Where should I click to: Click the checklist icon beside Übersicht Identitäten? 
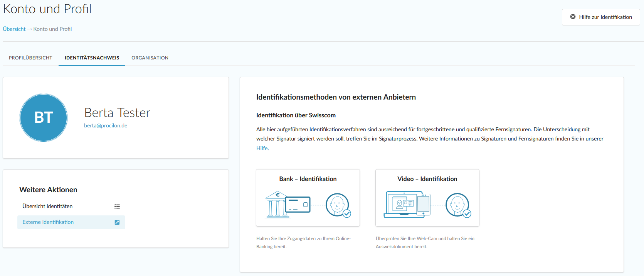click(x=117, y=207)
